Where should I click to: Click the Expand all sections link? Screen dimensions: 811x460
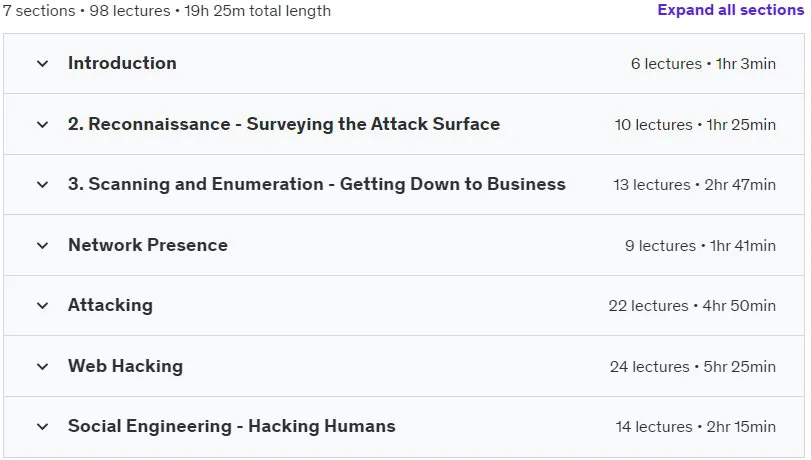(x=730, y=10)
